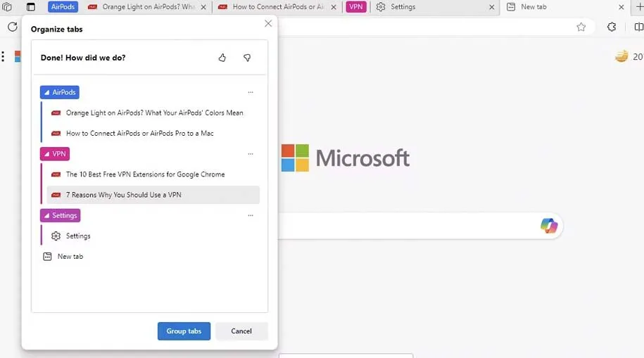Open more options for the VPN group
The width and height of the screenshot is (644, 358).
[251, 154]
